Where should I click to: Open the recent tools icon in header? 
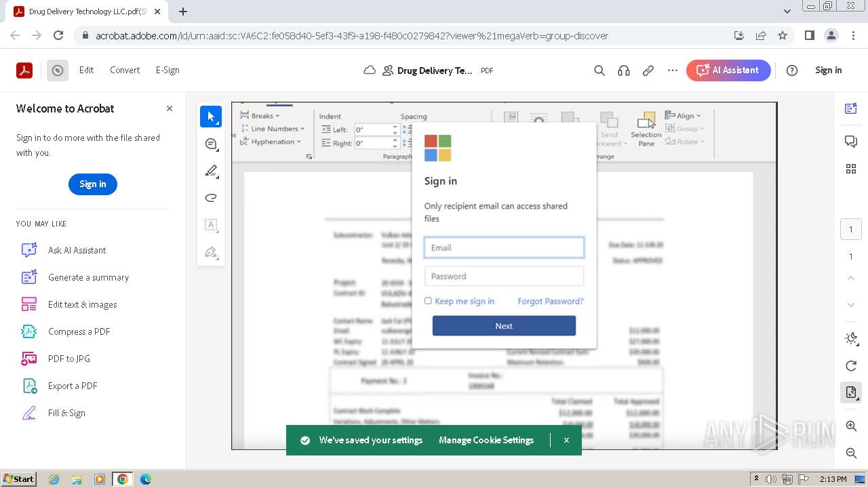(58, 70)
